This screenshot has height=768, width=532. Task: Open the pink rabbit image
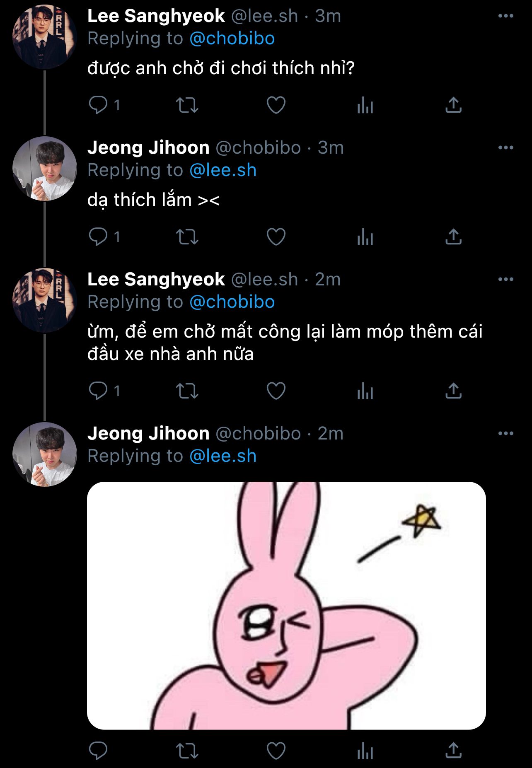286,605
